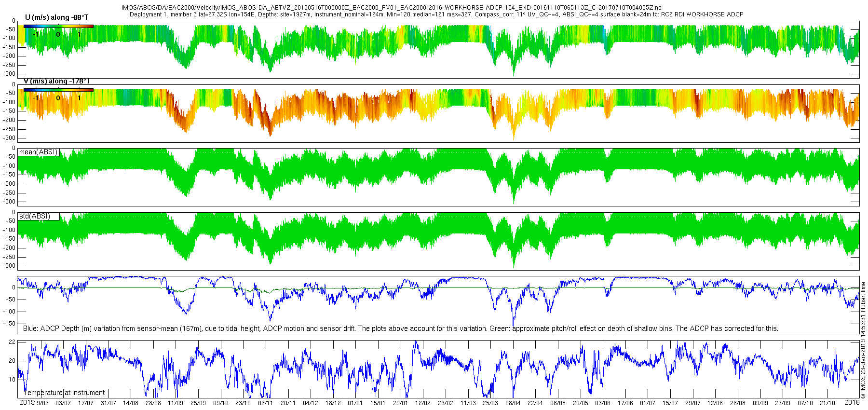Select the 'V (m/s) along -178°T' panel title
The width and height of the screenshot is (868, 410).
[56, 81]
